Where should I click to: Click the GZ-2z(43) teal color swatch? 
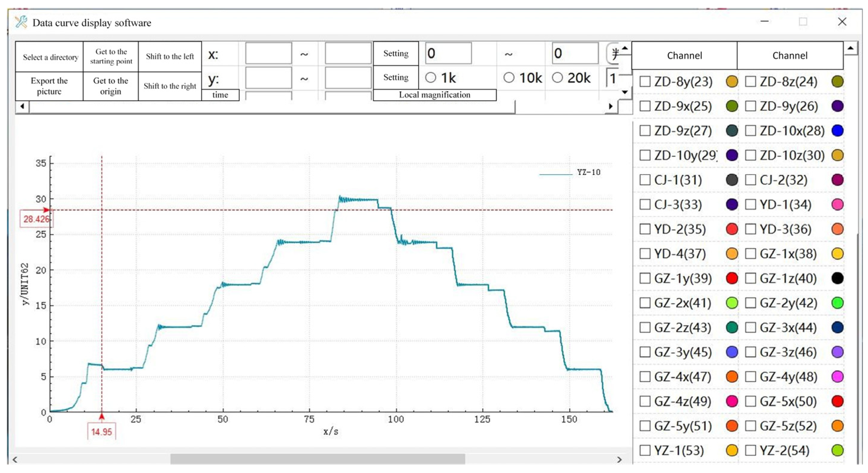[x=732, y=328]
